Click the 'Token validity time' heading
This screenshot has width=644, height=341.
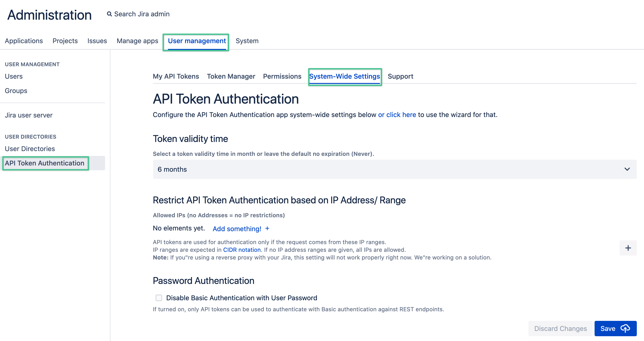(190, 139)
